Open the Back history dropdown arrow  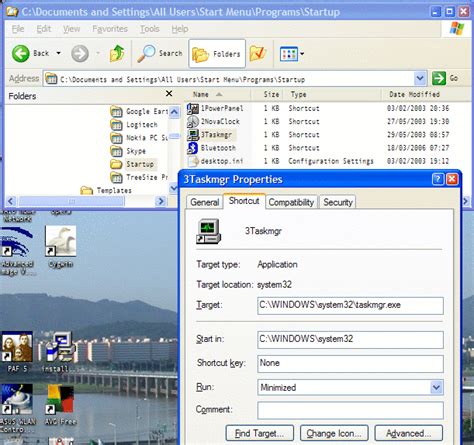[59, 53]
